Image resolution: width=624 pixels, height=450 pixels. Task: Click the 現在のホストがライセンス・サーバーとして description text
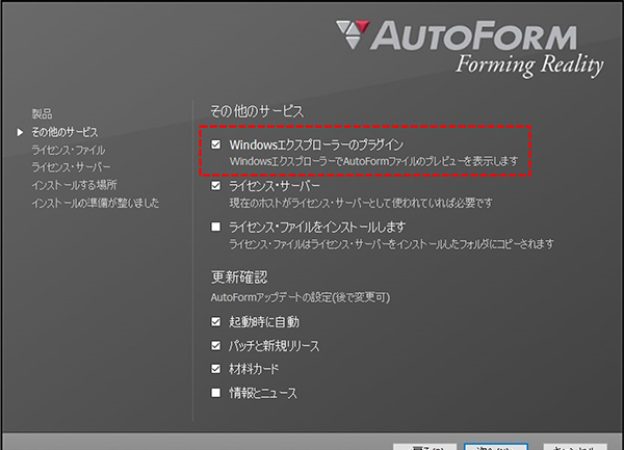[x=361, y=203]
